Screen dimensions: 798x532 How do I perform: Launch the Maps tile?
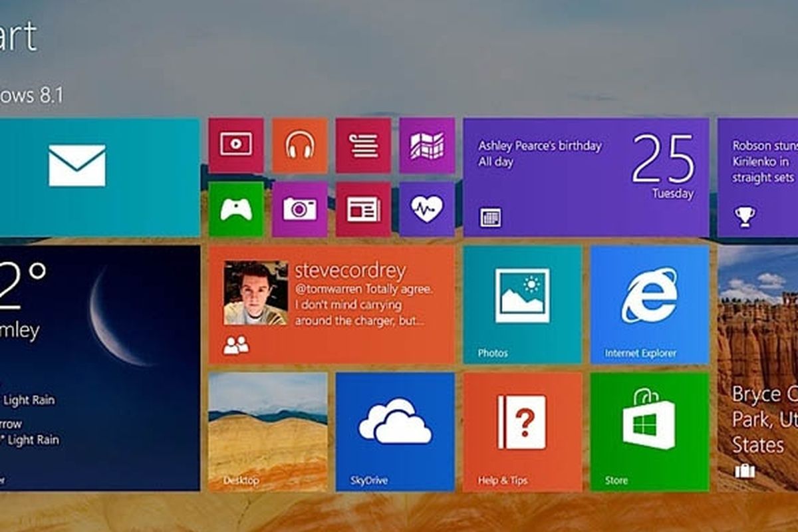[427, 146]
